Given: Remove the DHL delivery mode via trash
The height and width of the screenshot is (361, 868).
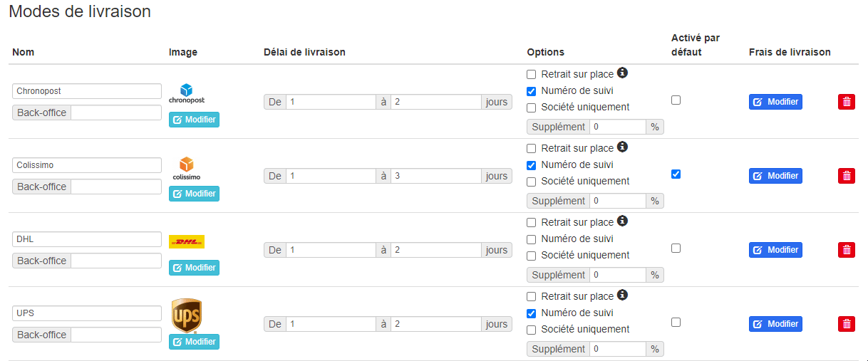Looking at the screenshot, I should pyautogui.click(x=846, y=250).
